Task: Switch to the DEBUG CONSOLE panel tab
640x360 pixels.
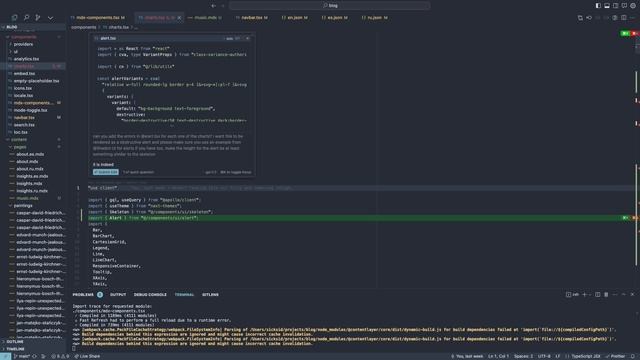Action: pos(150,295)
